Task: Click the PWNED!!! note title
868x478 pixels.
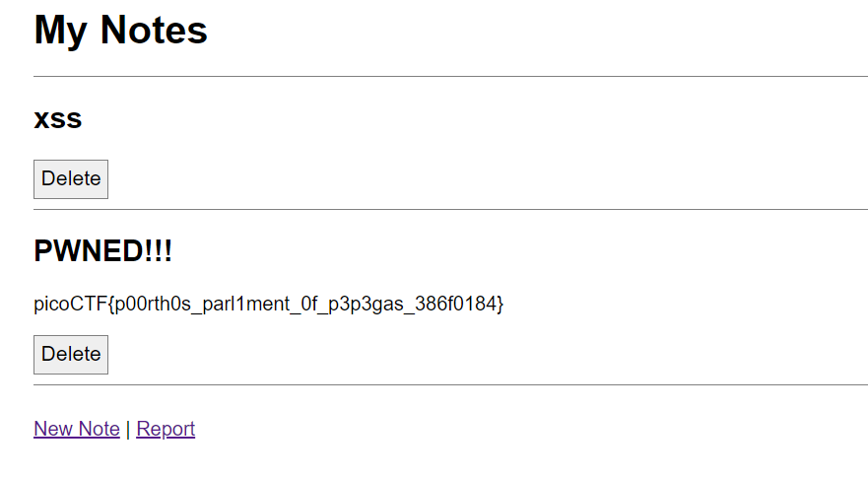Action: click(102, 251)
